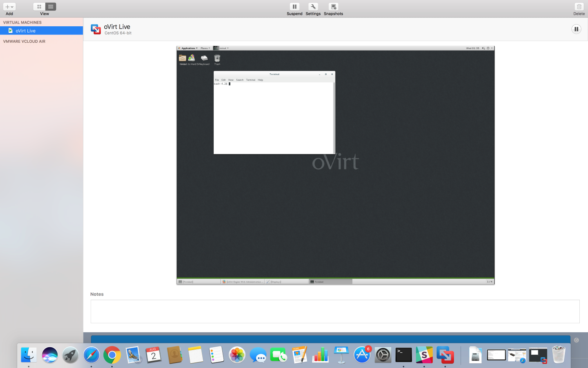This screenshot has width=588, height=368.
Task: Open FaceTime from the Dock
Action: click(279, 355)
